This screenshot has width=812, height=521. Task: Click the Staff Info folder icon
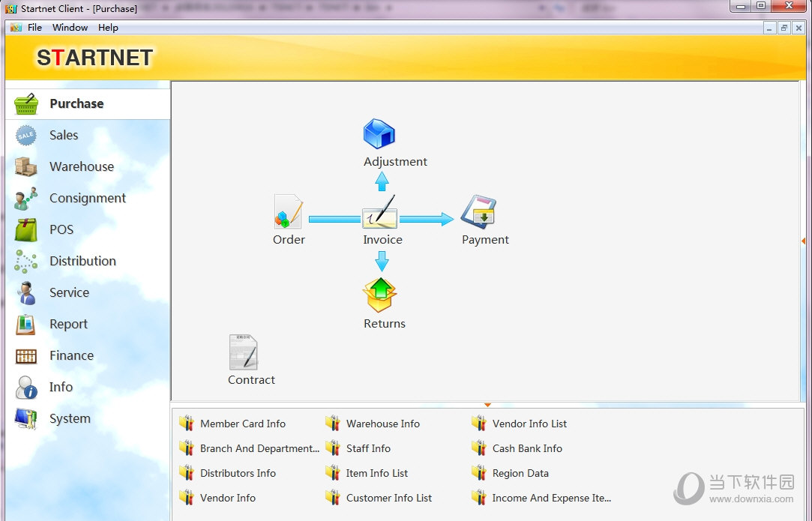[332, 448]
